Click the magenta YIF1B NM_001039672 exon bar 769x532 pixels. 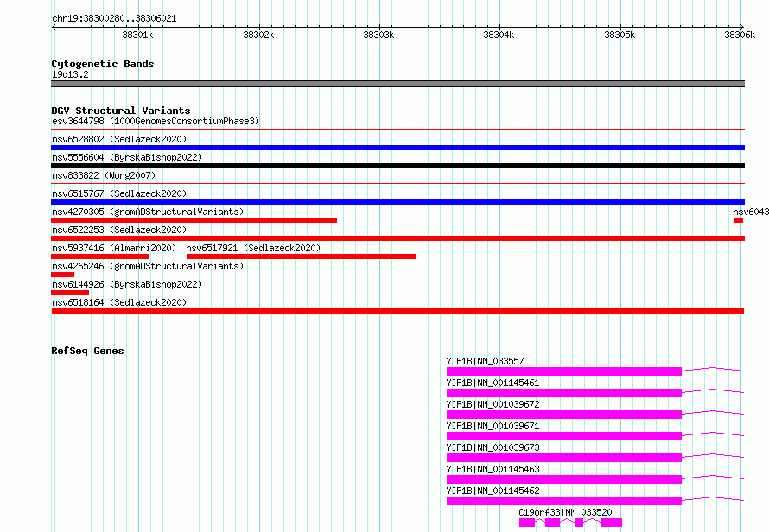[x=564, y=415]
